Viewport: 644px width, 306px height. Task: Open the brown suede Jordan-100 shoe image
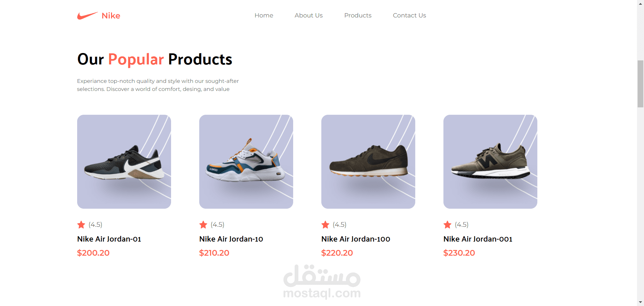(x=368, y=162)
